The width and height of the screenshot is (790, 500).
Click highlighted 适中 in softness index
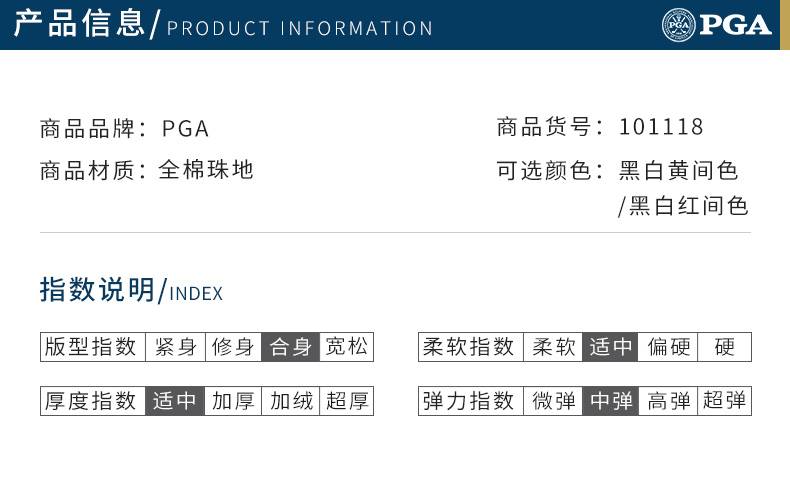click(610, 347)
